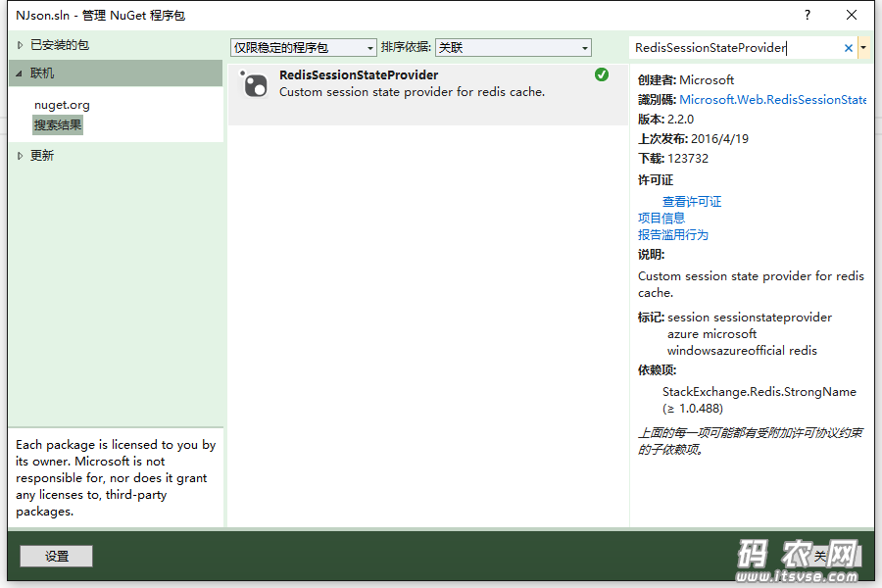
Task: Click the 'windowsazureofficial redis' tag line
Action: (x=742, y=351)
